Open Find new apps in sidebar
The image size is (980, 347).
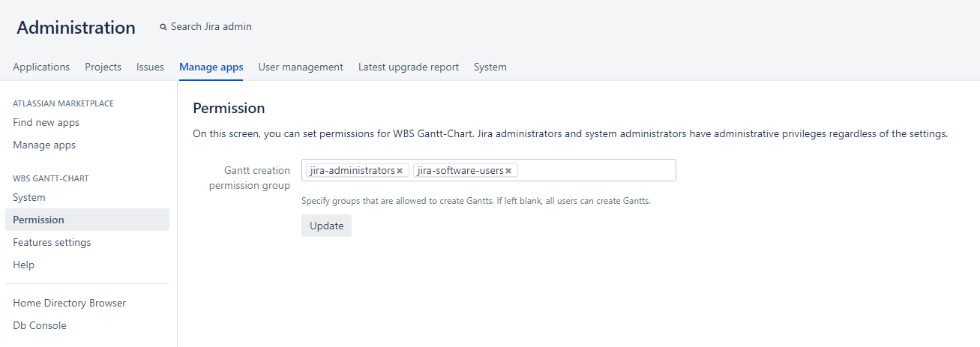tap(46, 122)
